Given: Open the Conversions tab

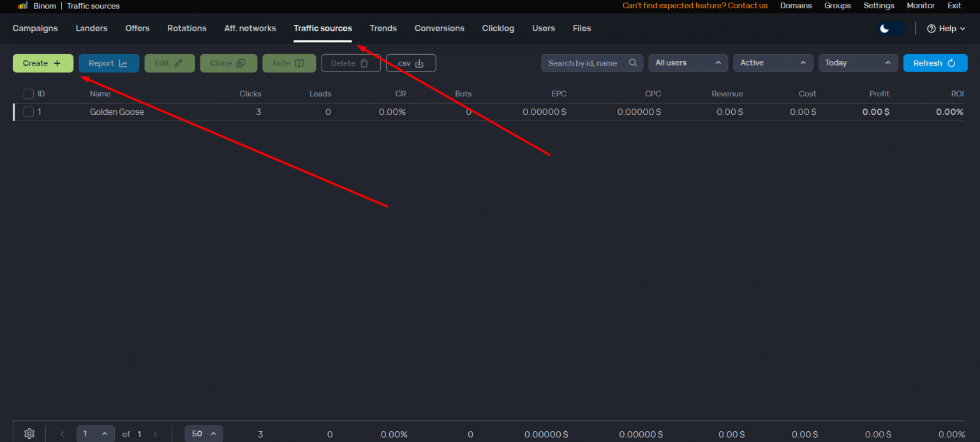Looking at the screenshot, I should pyautogui.click(x=439, y=28).
